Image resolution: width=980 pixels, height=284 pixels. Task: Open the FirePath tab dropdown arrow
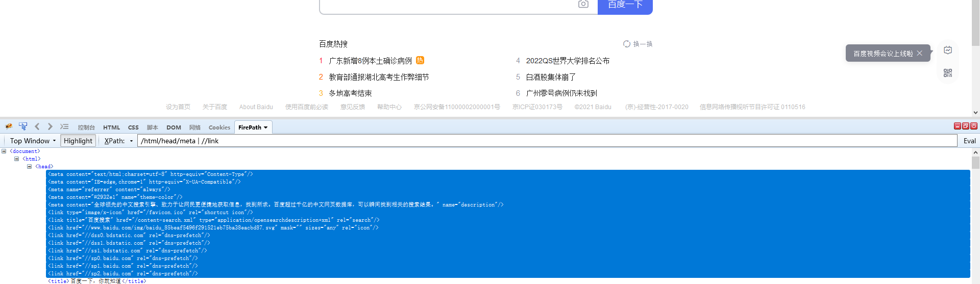(266, 127)
